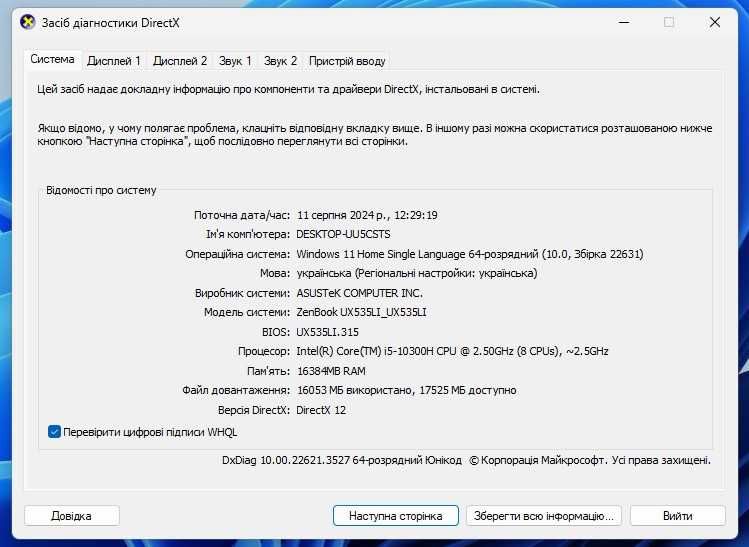Viewport: 749px width, 547px height.
Task: Click the Довідка button
Action: [x=72, y=516]
